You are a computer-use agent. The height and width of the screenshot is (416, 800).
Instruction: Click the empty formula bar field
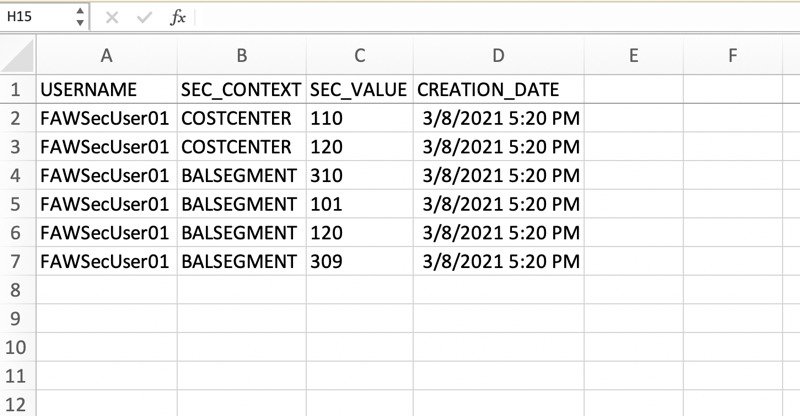tap(490, 17)
